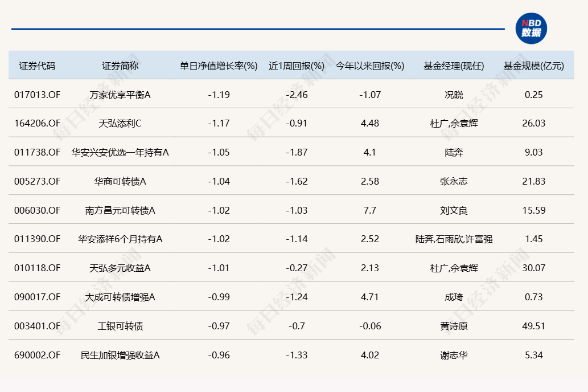Screen dimensions: 588x392
Task: Click the fund size value 49.51
Action: 533,326
